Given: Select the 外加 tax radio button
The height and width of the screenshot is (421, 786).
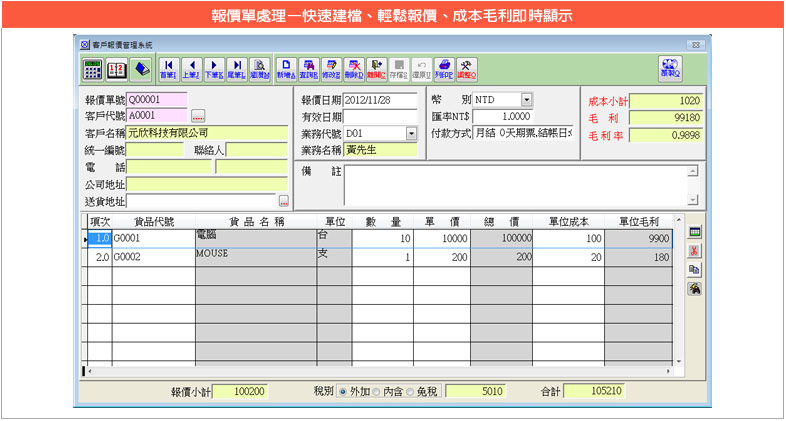Looking at the screenshot, I should 343,391.
